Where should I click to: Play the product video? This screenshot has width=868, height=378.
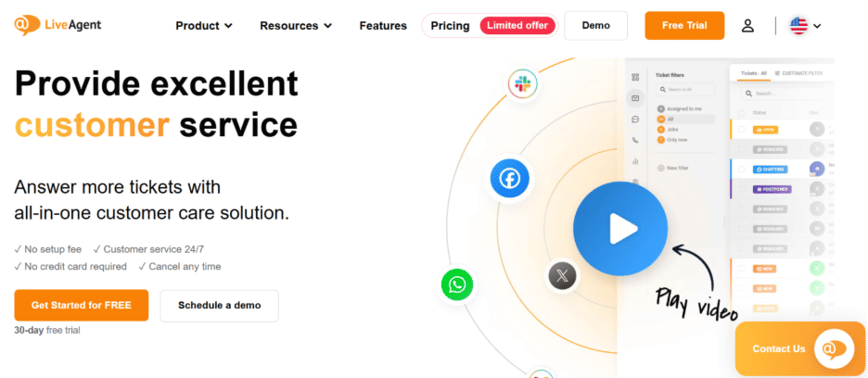click(x=620, y=229)
